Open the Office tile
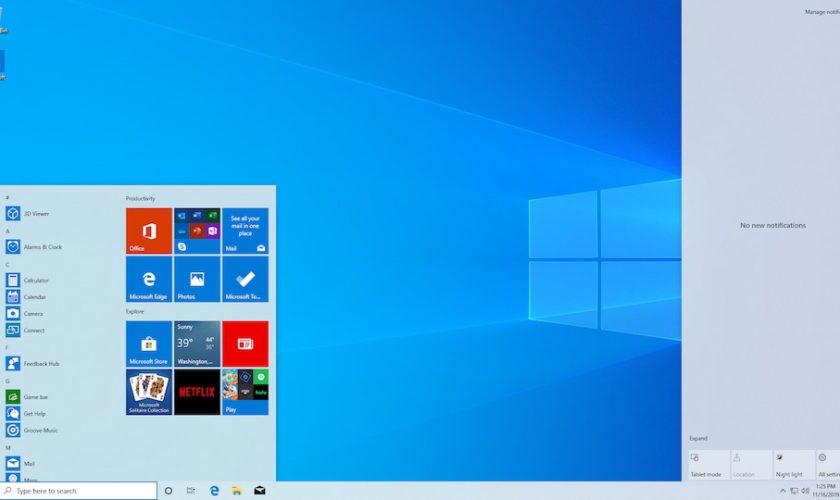Screen dimensions: 840x500 point(148,231)
